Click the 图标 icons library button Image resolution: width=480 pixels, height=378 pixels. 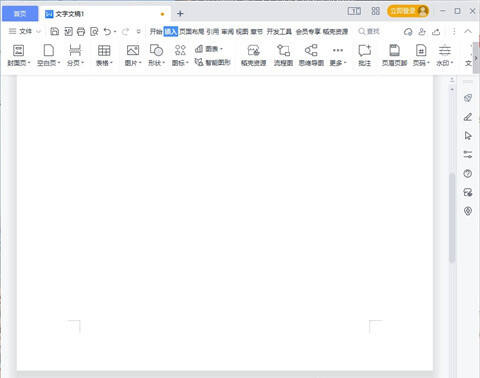pyautogui.click(x=180, y=55)
